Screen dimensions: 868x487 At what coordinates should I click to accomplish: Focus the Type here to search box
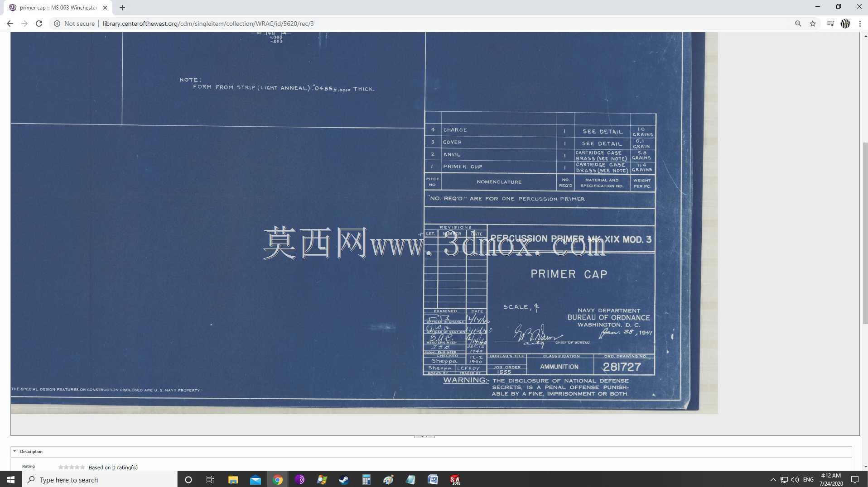click(100, 480)
